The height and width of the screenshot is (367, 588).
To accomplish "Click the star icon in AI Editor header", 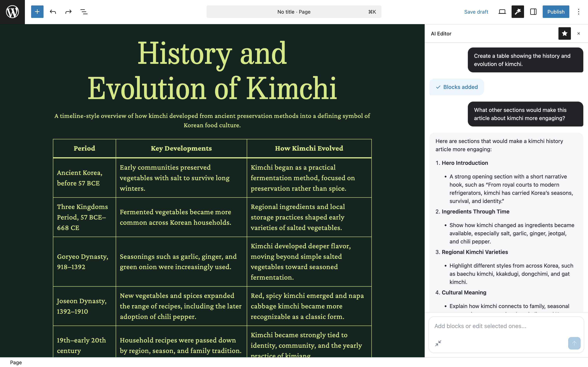I will tap(564, 33).
